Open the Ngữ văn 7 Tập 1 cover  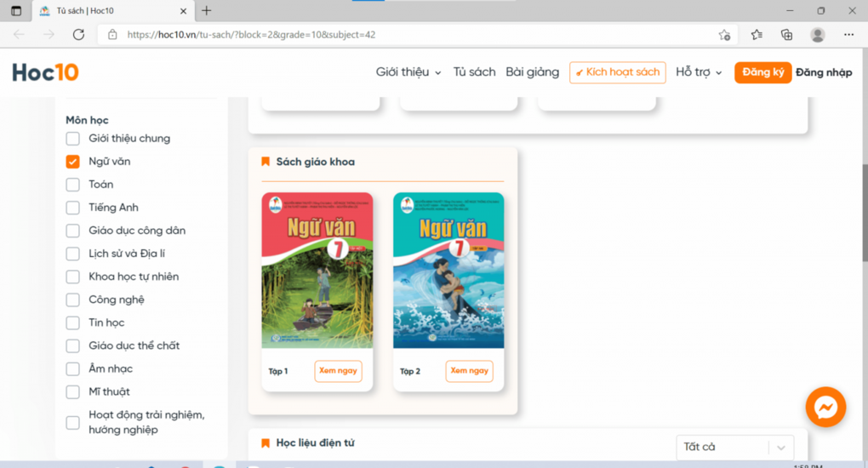(317, 271)
